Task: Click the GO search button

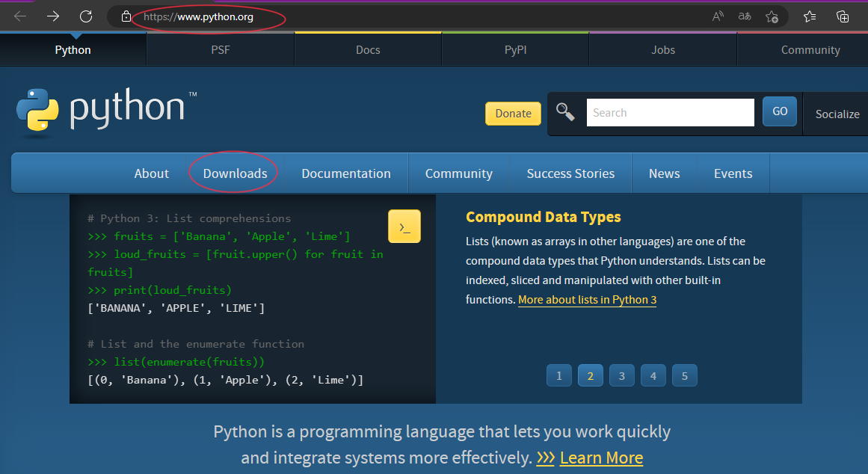Action: pos(780,111)
